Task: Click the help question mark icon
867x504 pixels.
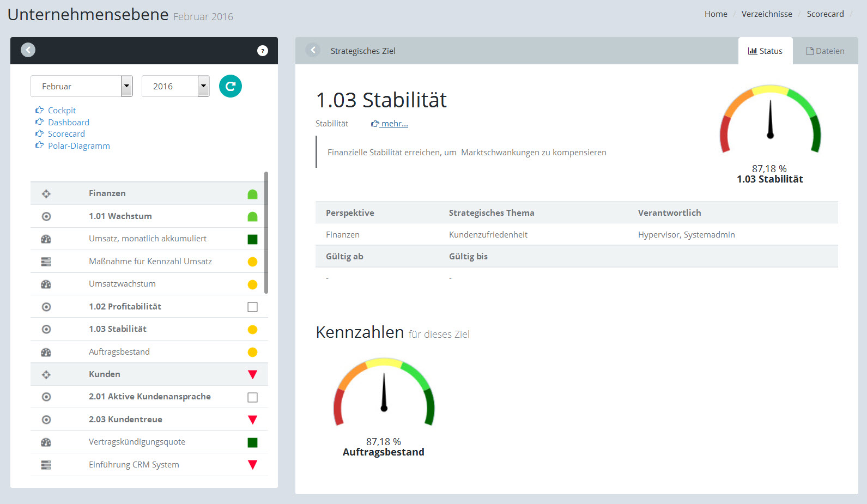Action: [x=263, y=51]
